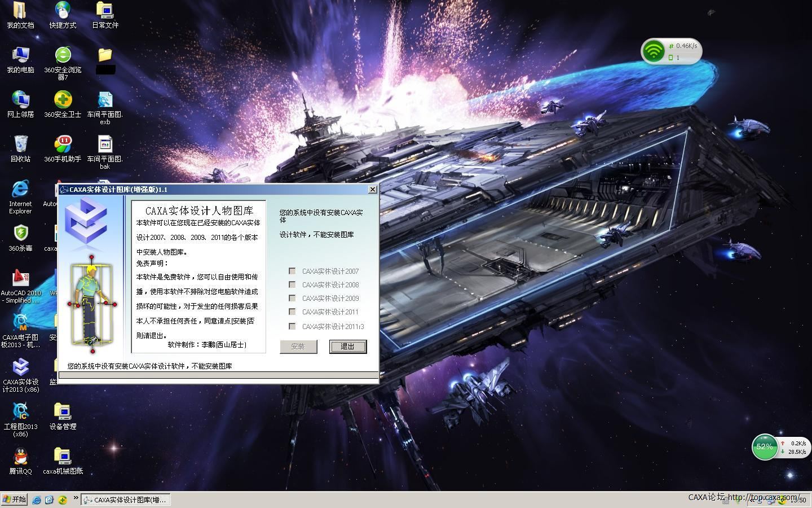The height and width of the screenshot is (508, 812).
Task: Expand the quick launch overflow chevron
Action: pos(76,498)
